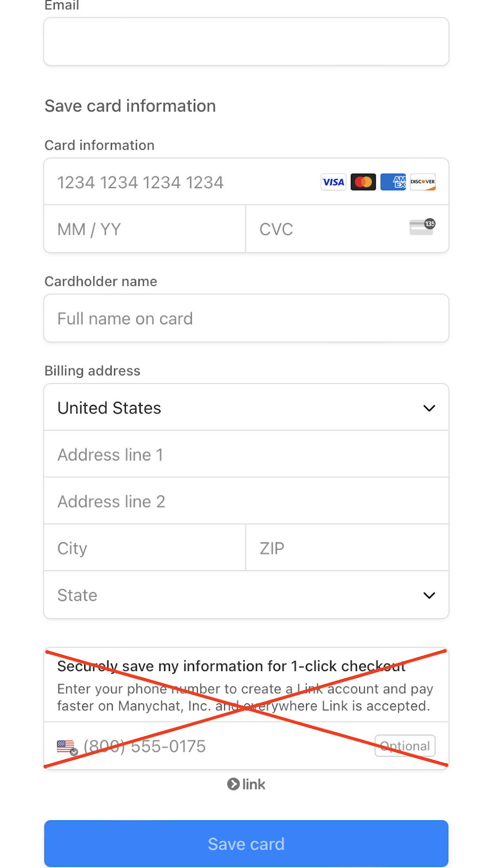Viewport: 499px width, 868px height.
Task: Click the Discover card icon
Action: [423, 182]
